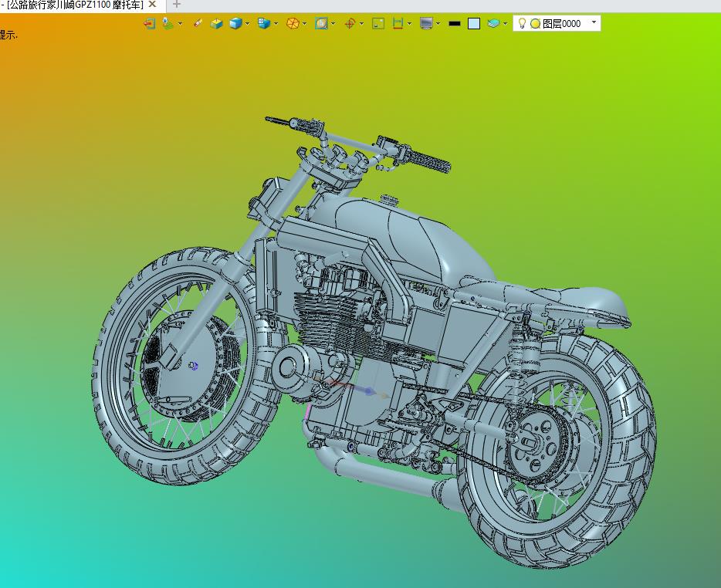Expand the view-orientation dropdown arrow
This screenshot has width=721, height=588.
click(x=276, y=23)
